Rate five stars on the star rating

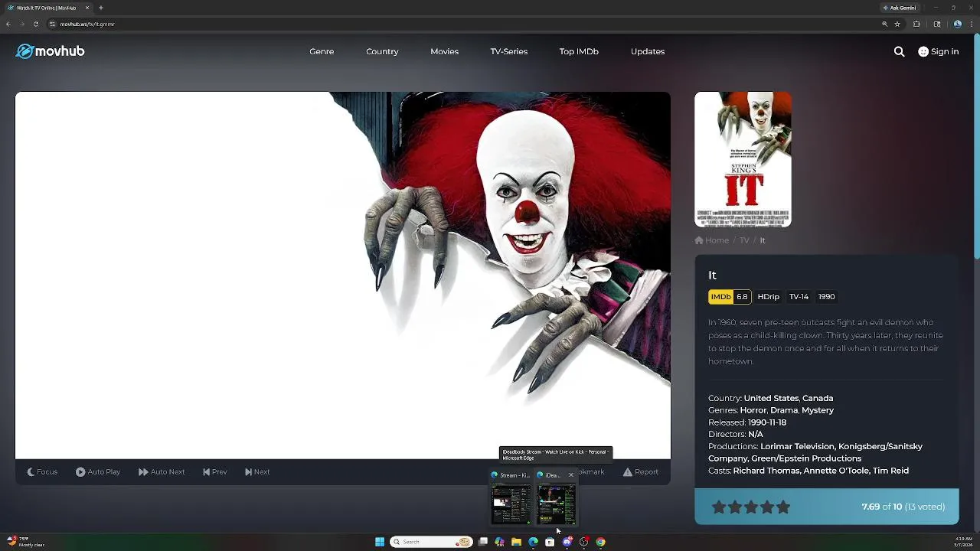click(783, 507)
